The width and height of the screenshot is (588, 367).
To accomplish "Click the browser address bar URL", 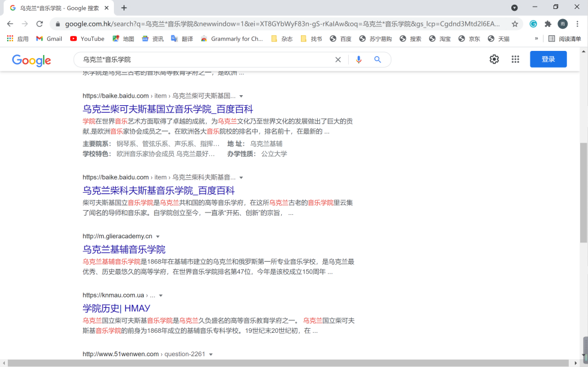I will [x=282, y=24].
